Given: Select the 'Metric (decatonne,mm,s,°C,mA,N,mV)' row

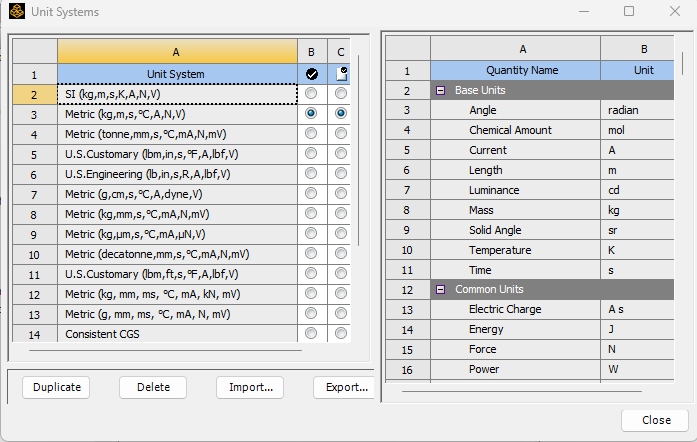Looking at the screenshot, I should pos(177,254).
